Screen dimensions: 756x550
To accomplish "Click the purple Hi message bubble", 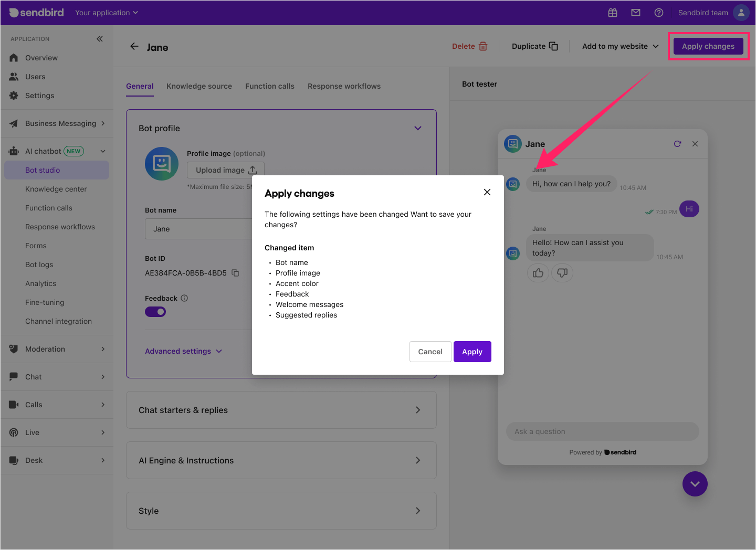I will point(689,209).
